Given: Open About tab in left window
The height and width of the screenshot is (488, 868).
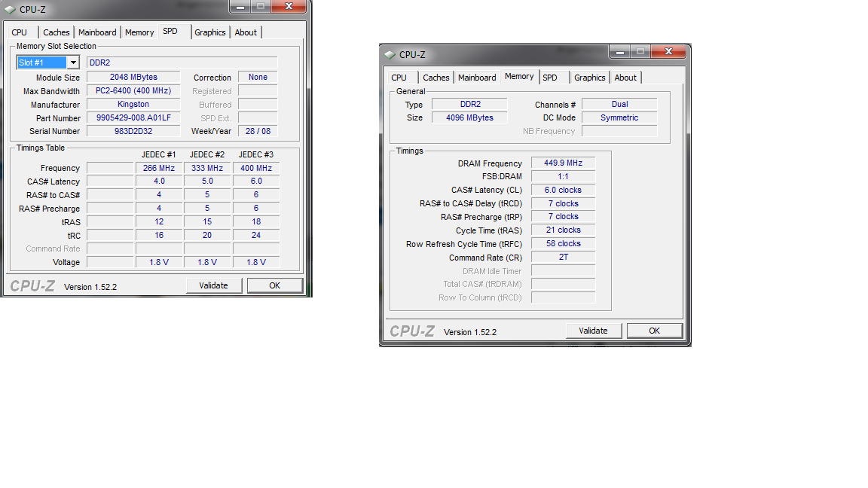Looking at the screenshot, I should tap(246, 32).
